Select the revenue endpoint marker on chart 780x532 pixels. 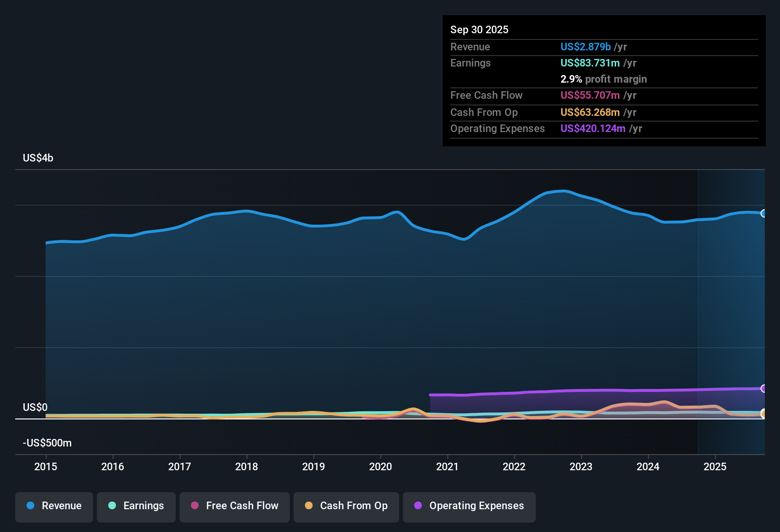pyautogui.click(x=764, y=213)
